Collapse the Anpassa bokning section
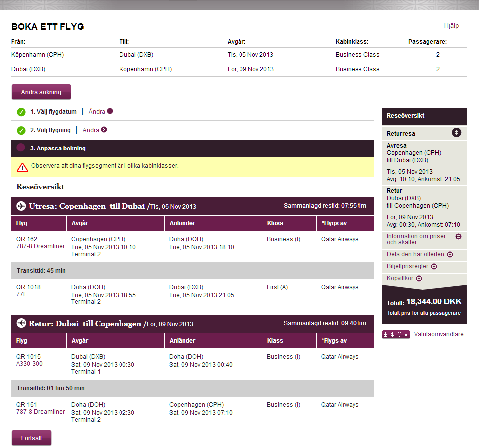479x448 pixels. click(x=21, y=148)
